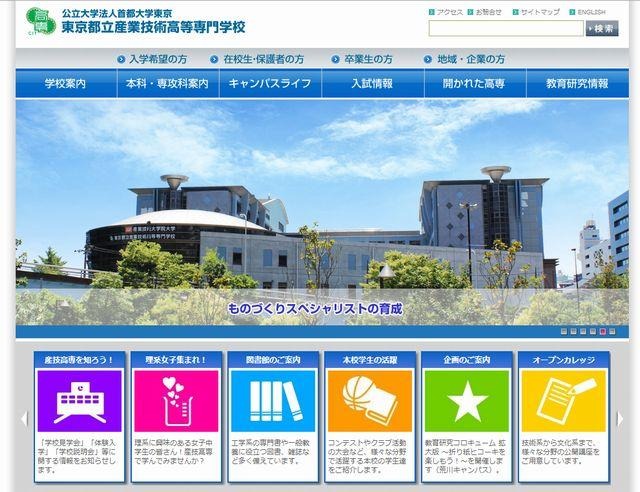Select the last slideshow indicator dot
The height and width of the screenshot is (492, 640).
pos(612,332)
